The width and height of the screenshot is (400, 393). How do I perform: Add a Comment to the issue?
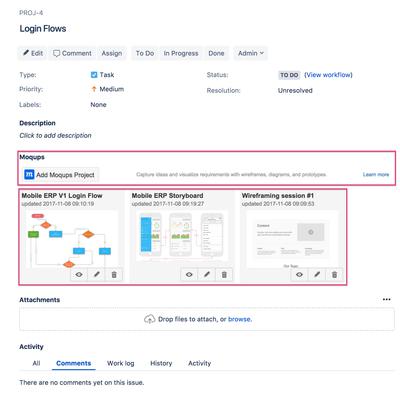tap(72, 53)
